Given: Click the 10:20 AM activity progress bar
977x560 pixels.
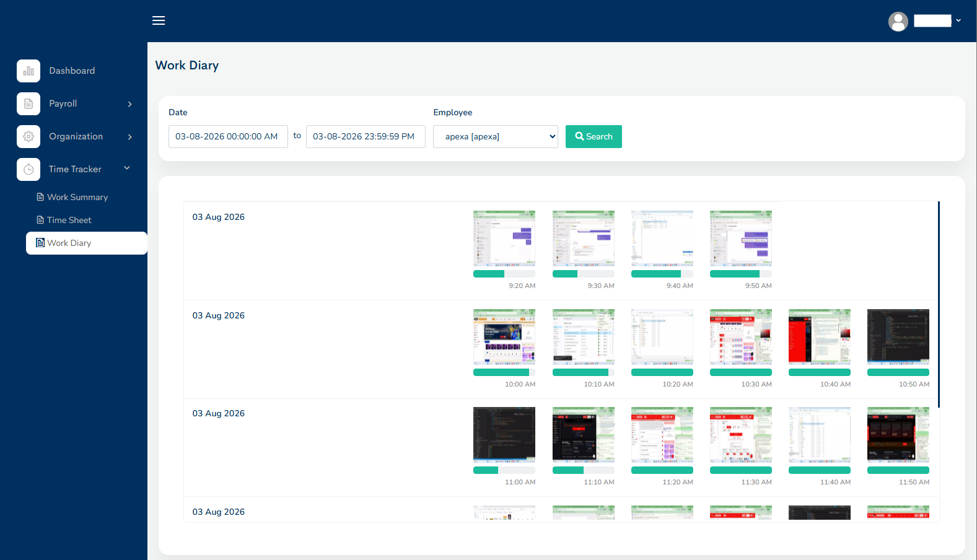Looking at the screenshot, I should tap(662, 372).
